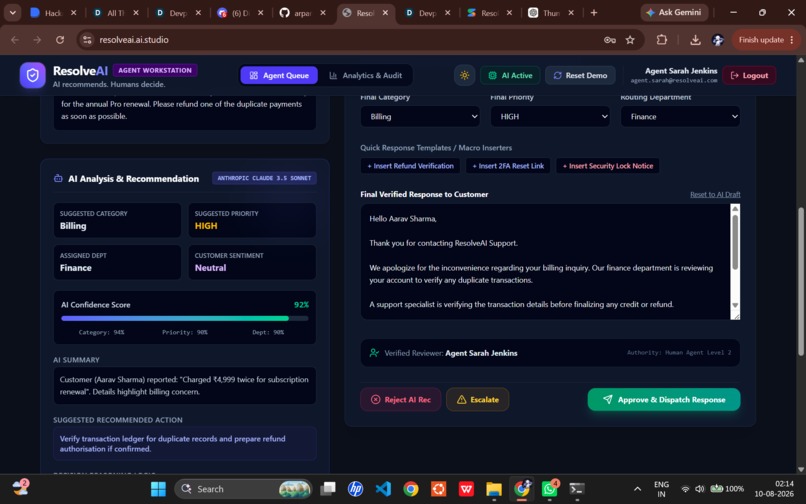The image size is (806, 504).
Task: Open the Windows Start menu
Action: (x=158, y=489)
